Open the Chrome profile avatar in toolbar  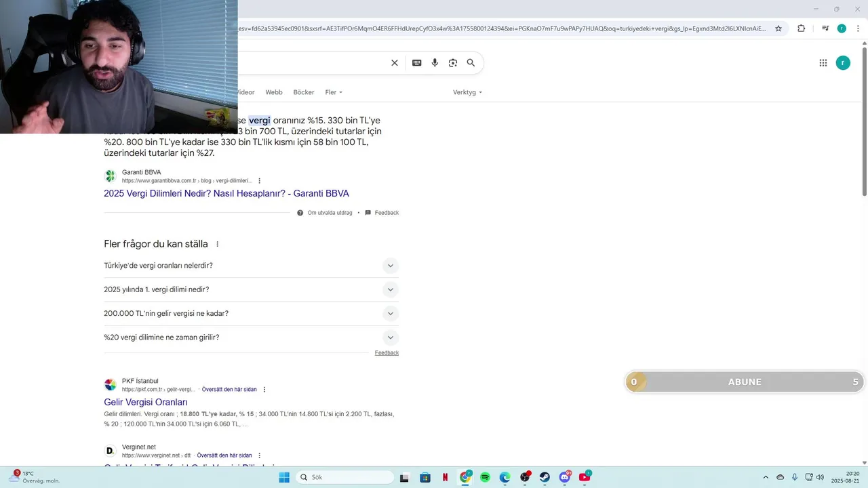coord(842,28)
